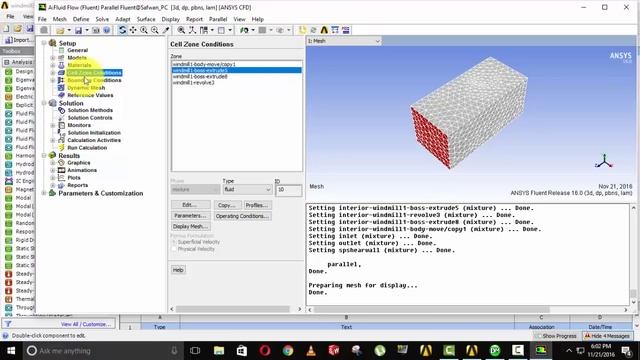Click the console vertical scrollbar
640x360 pixels.
[x=633, y=255]
